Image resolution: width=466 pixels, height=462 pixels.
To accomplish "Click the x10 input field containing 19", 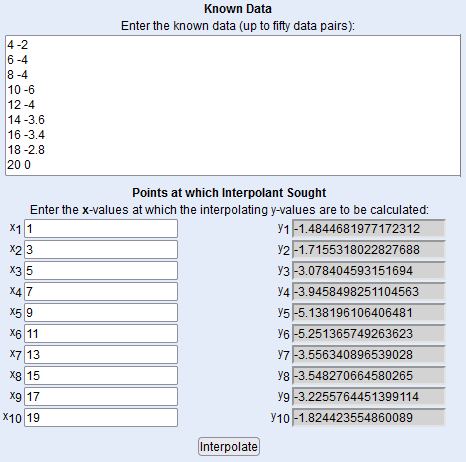I will point(101,418).
